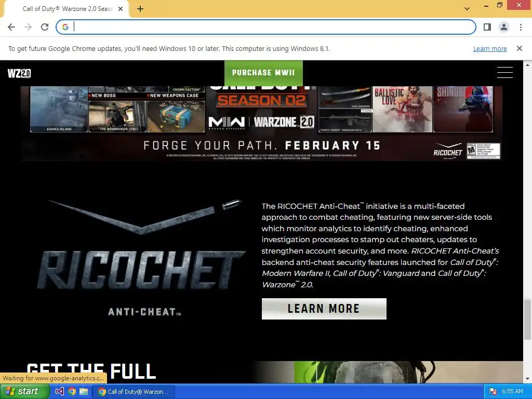Click the Bombmaker new boss thumbnail
Image resolution: width=532 pixels, height=399 pixels.
(117, 116)
